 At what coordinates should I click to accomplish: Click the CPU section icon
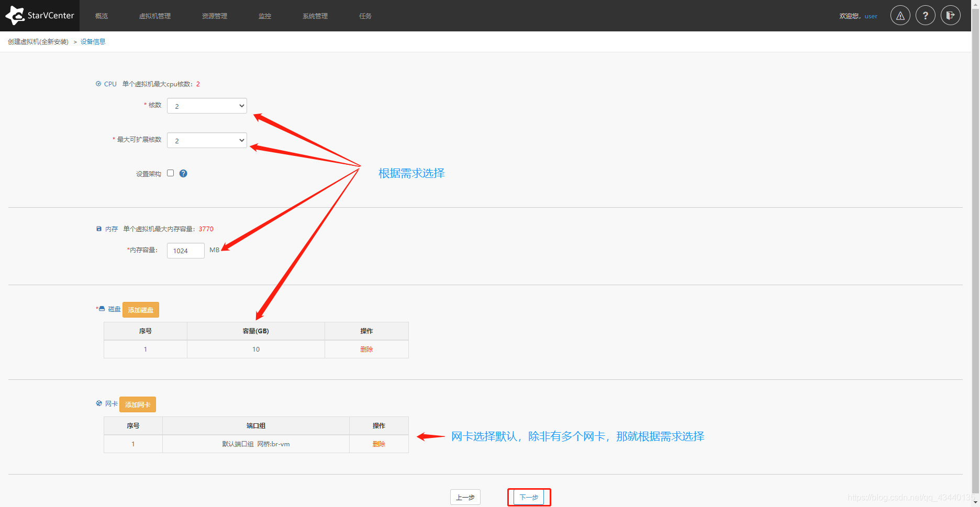(98, 84)
